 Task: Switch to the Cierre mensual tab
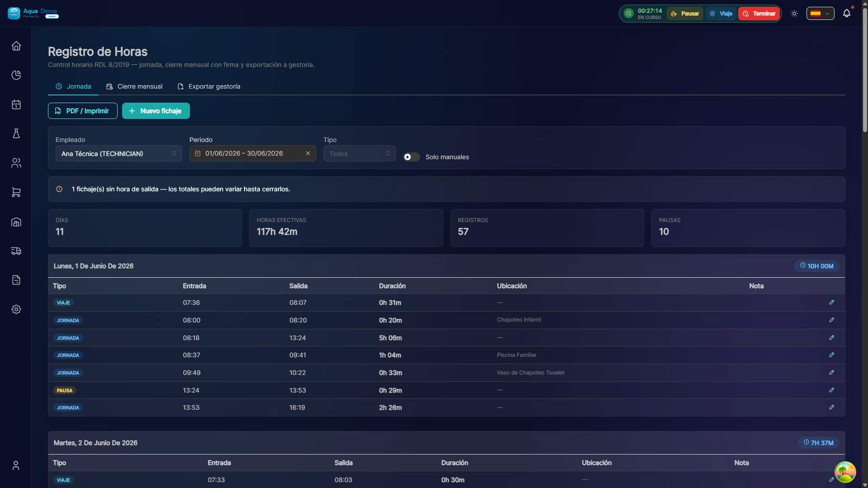(134, 86)
